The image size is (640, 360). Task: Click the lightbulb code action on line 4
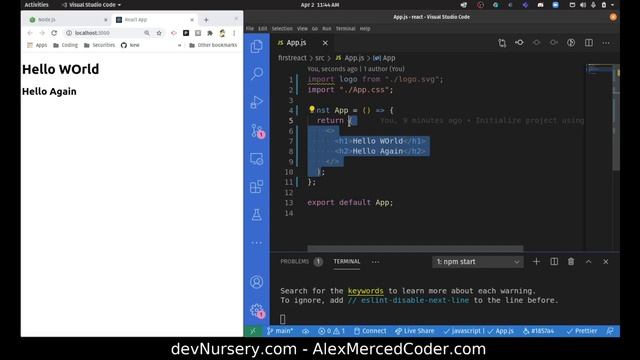click(x=312, y=109)
